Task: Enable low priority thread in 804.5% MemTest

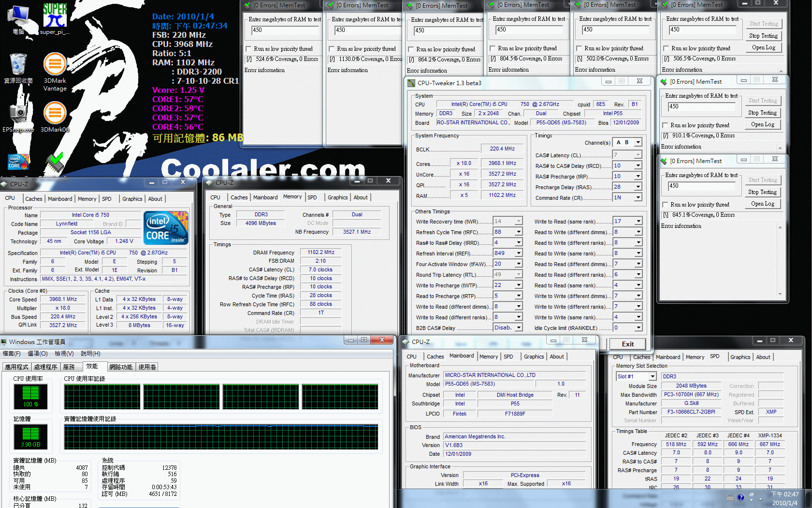Action: pos(493,48)
